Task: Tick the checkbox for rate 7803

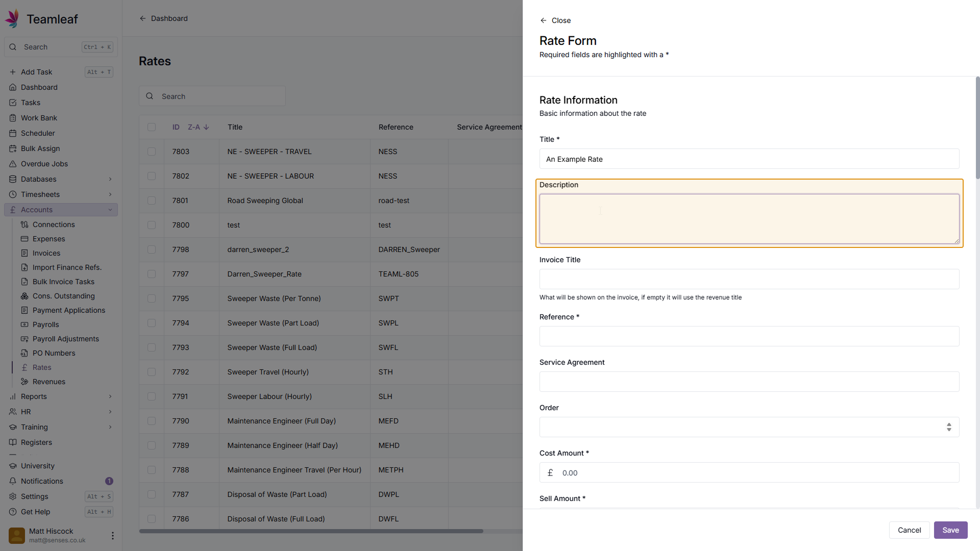Action: [x=152, y=152]
